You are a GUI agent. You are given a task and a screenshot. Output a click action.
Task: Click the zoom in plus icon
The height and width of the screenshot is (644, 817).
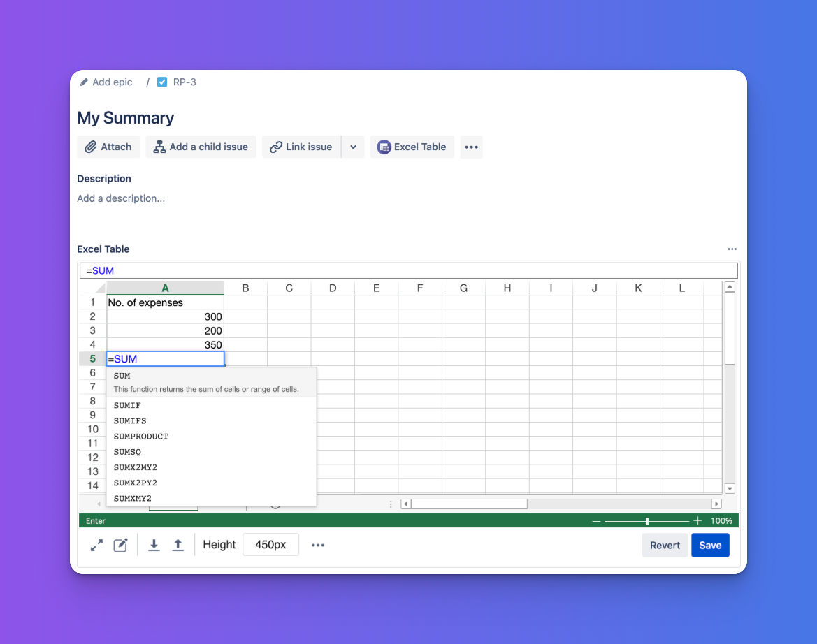pyautogui.click(x=697, y=521)
